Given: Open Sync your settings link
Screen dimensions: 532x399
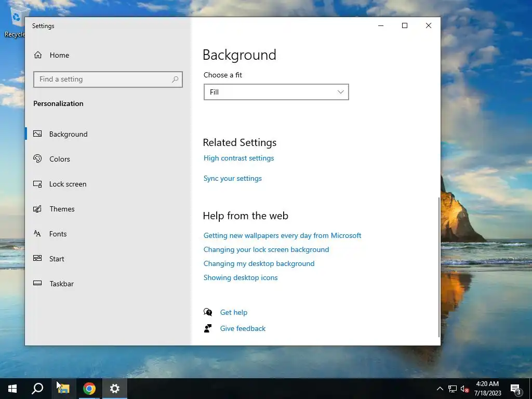Looking at the screenshot, I should point(232,179).
